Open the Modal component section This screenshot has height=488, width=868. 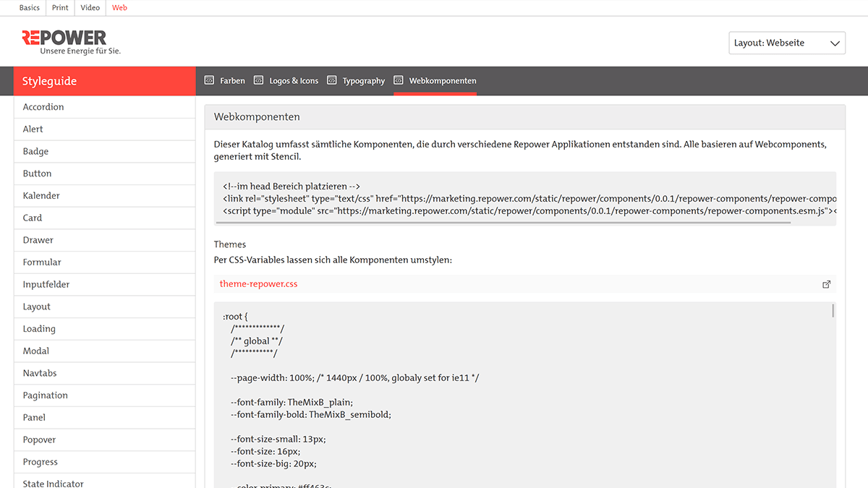pos(35,351)
